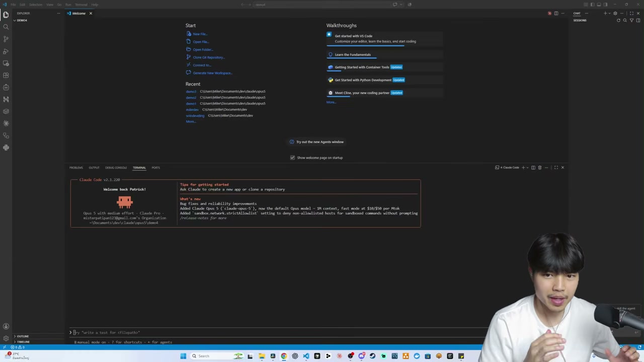Open the Manage gear in activity bar
The image size is (644, 362).
coord(6,338)
